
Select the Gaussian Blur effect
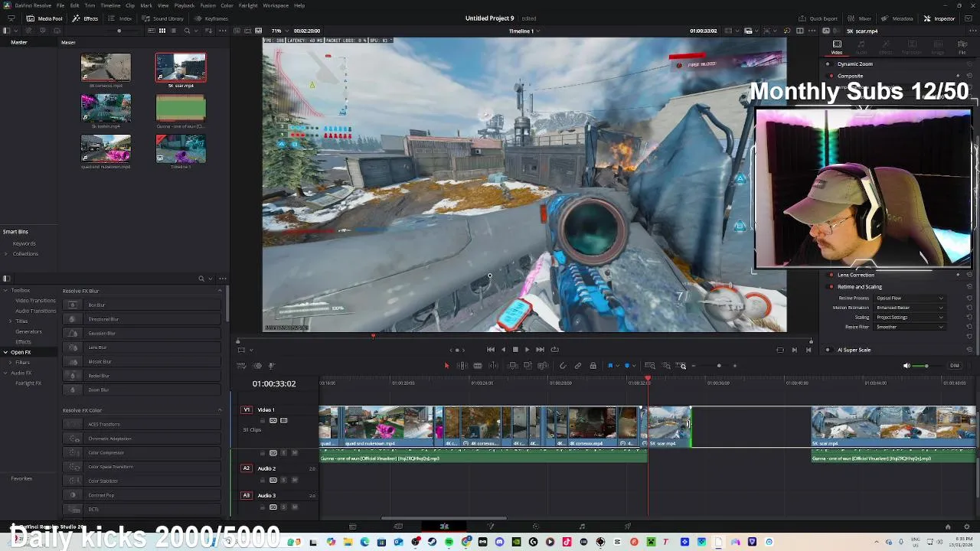click(142, 334)
